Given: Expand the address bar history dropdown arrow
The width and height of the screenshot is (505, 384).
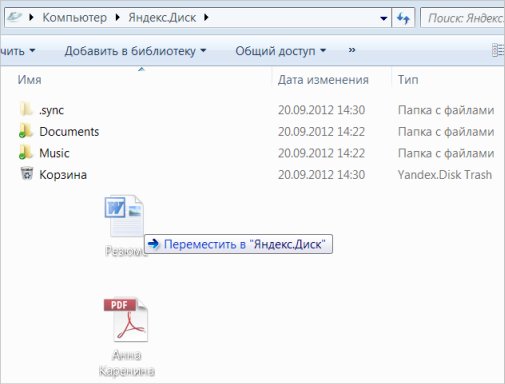Looking at the screenshot, I should tap(383, 18).
